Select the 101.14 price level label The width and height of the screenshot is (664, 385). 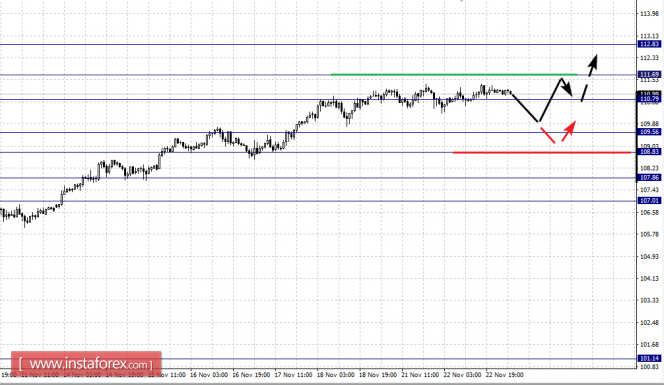point(649,358)
